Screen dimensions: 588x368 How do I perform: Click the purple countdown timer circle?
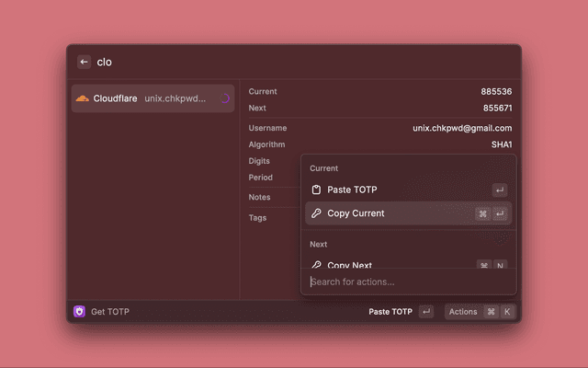tap(224, 98)
